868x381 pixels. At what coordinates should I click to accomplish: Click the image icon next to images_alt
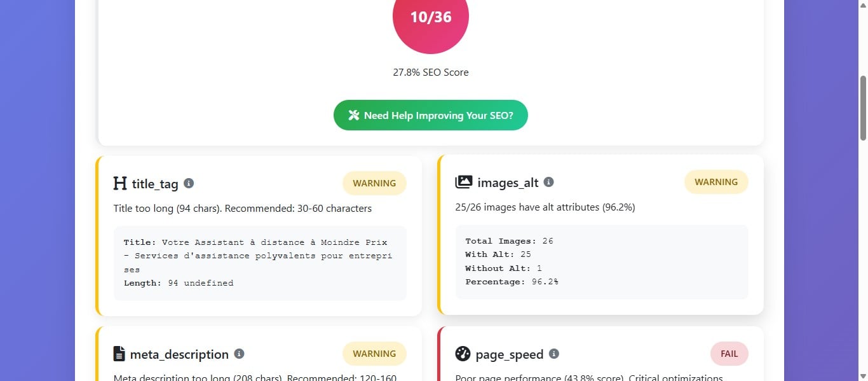coord(464,182)
